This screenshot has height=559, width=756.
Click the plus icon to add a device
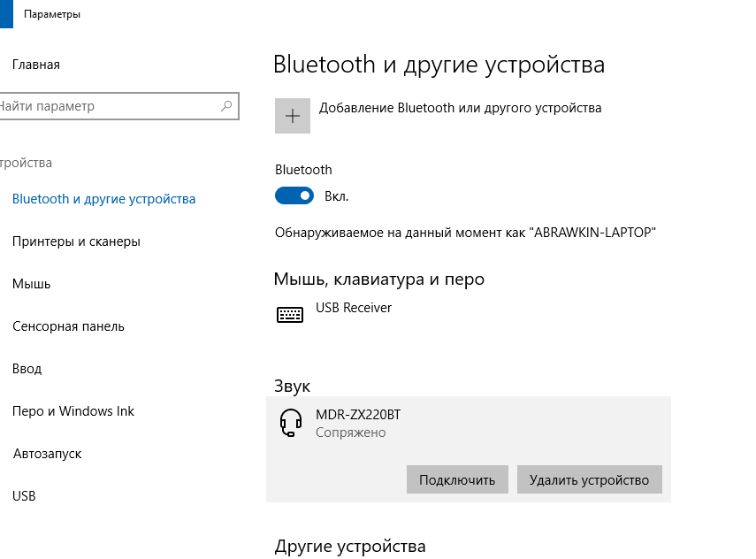(x=293, y=116)
